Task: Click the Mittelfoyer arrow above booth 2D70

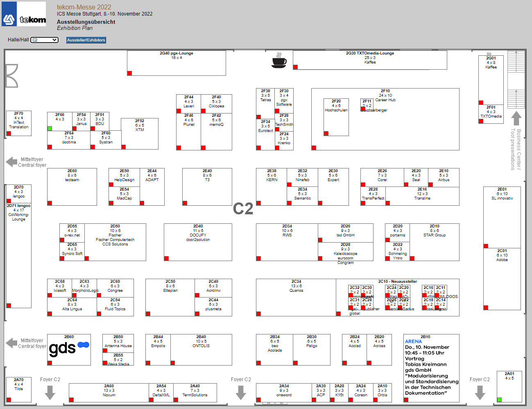Action: (x=11, y=162)
